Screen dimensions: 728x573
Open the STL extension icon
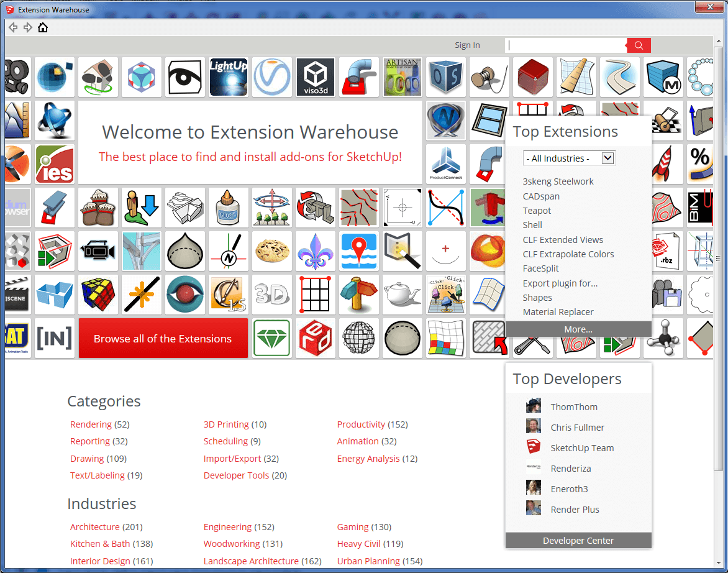tap(316, 208)
